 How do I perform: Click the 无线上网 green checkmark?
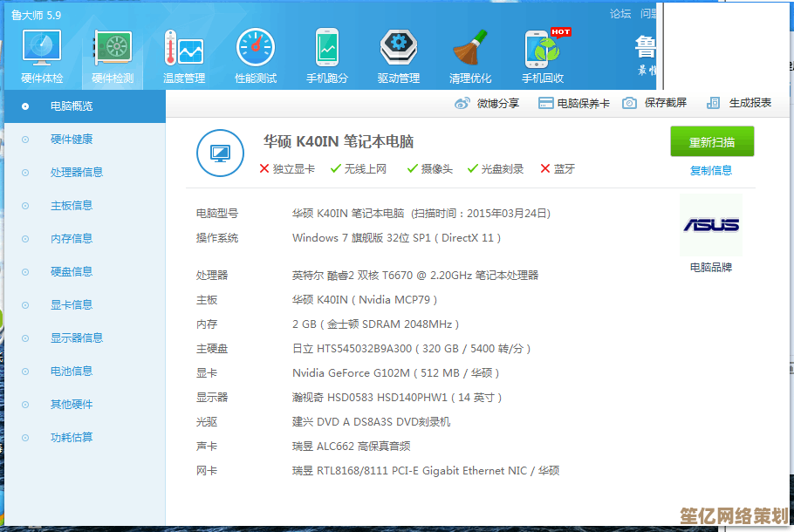(x=335, y=168)
